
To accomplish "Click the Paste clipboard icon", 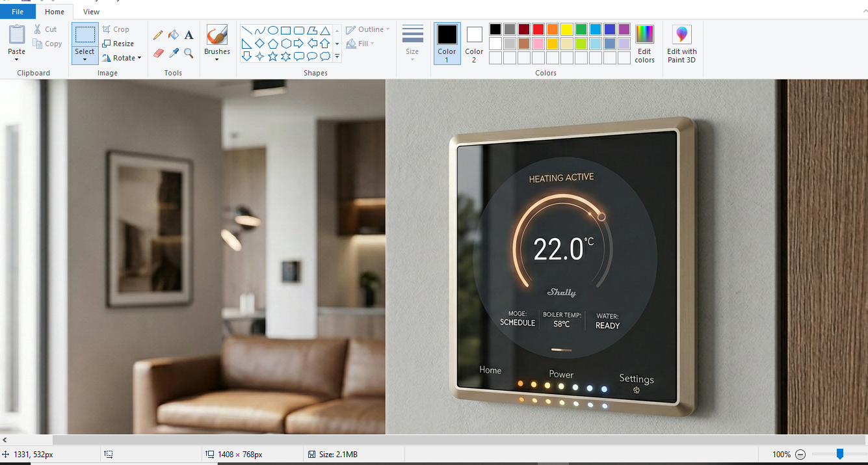I will tap(17, 34).
